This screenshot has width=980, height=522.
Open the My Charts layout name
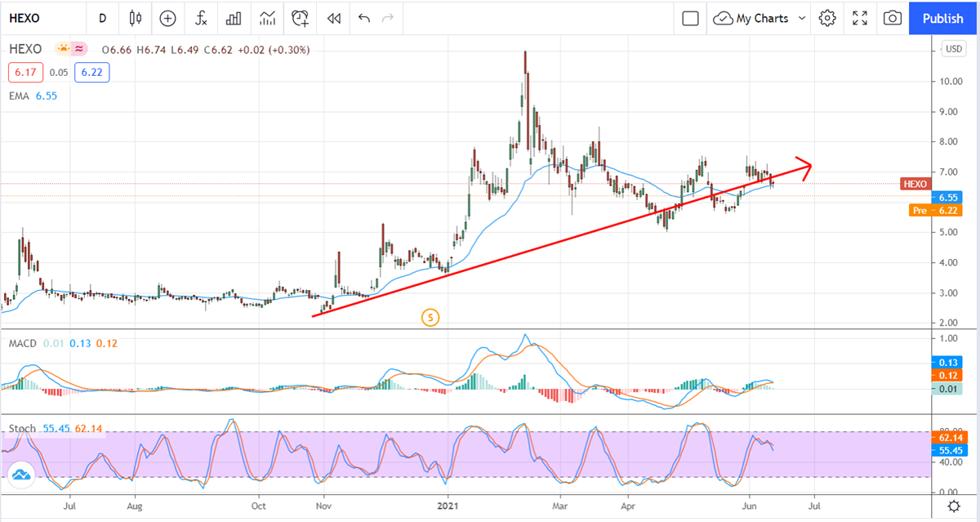point(762,18)
